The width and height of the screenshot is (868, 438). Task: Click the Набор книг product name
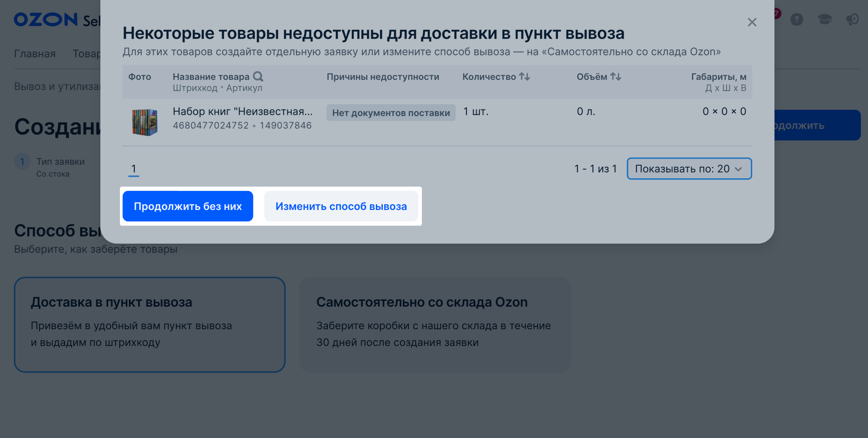pos(242,111)
